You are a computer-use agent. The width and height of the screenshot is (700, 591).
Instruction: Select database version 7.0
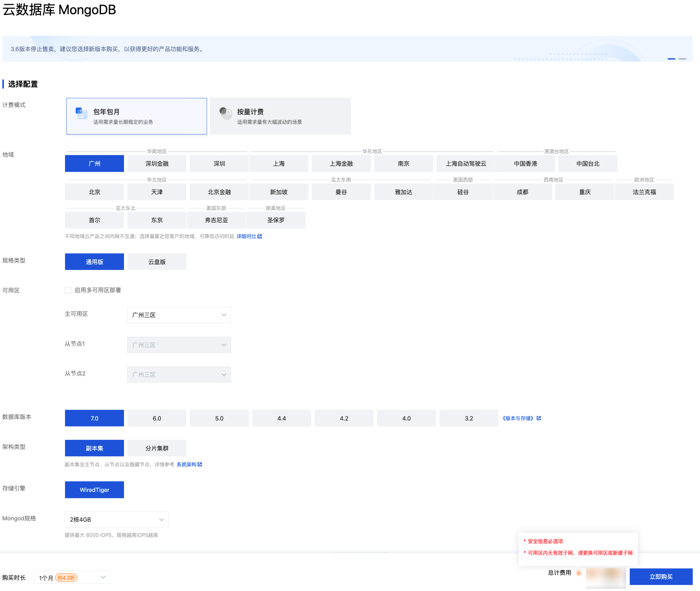[94, 418]
